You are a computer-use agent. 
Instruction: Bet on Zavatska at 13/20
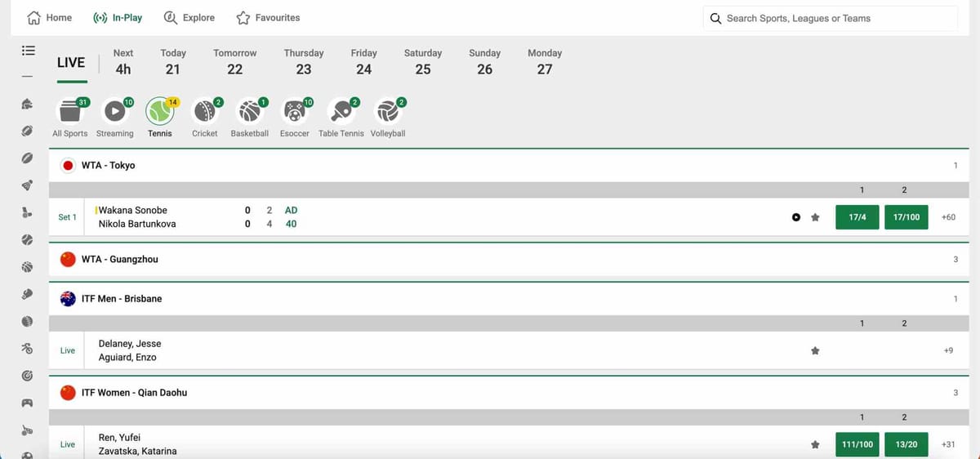906,444
